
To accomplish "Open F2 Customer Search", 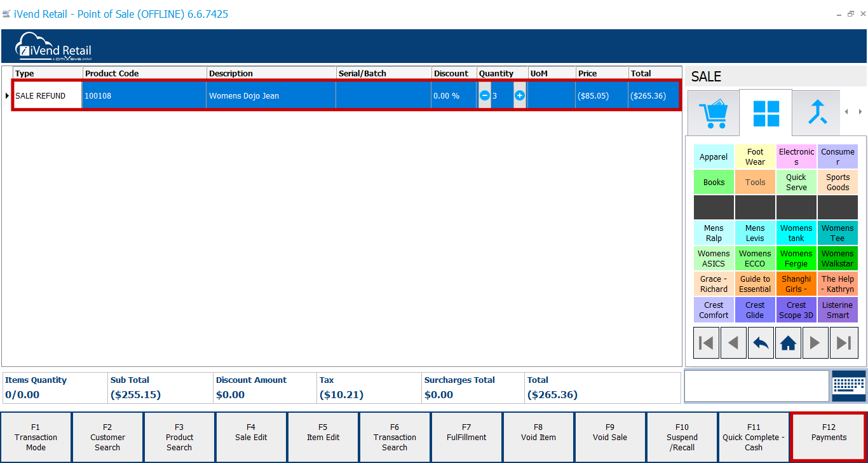I will pos(107,437).
